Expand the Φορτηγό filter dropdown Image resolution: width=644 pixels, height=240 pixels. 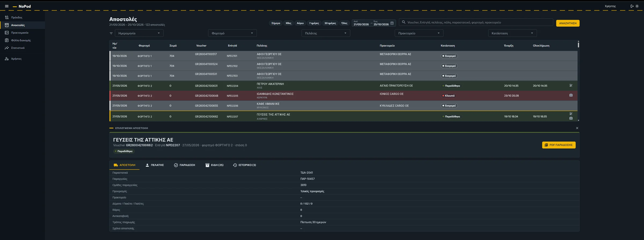232,33
